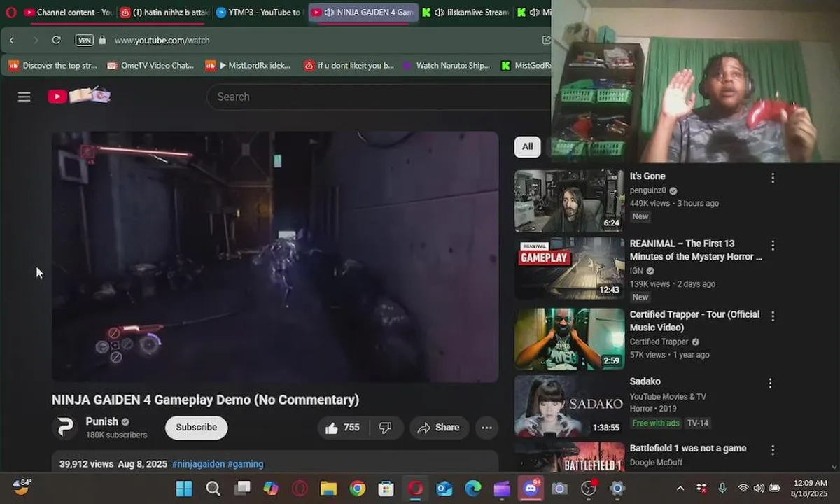Open options menu for Battlefield 1 video
The width and height of the screenshot is (840, 504).
click(773, 450)
